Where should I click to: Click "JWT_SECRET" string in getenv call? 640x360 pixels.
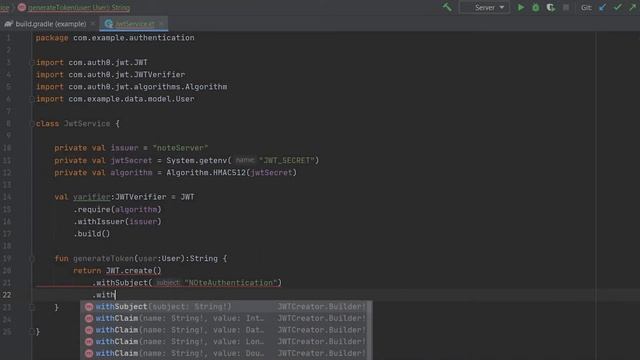[x=287, y=160]
